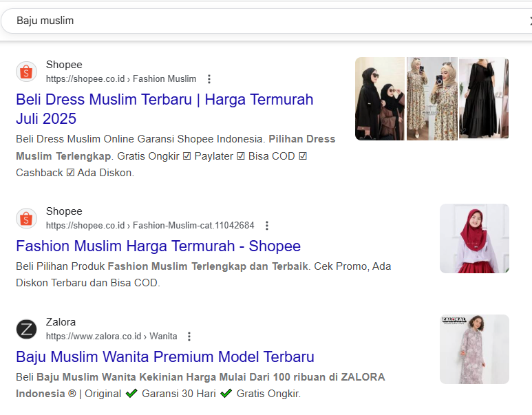Open 'Baju Muslim Wanita Premium Model Terbaru' link
The image size is (532, 415).
165,357
